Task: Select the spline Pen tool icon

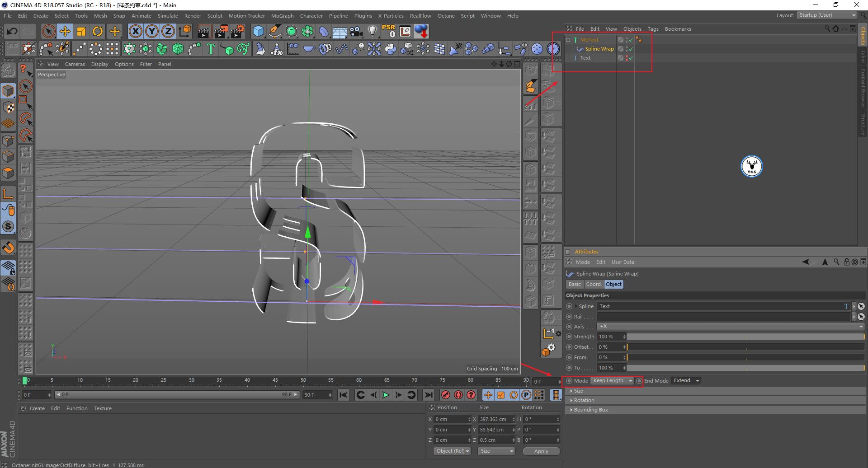Action: tap(275, 31)
